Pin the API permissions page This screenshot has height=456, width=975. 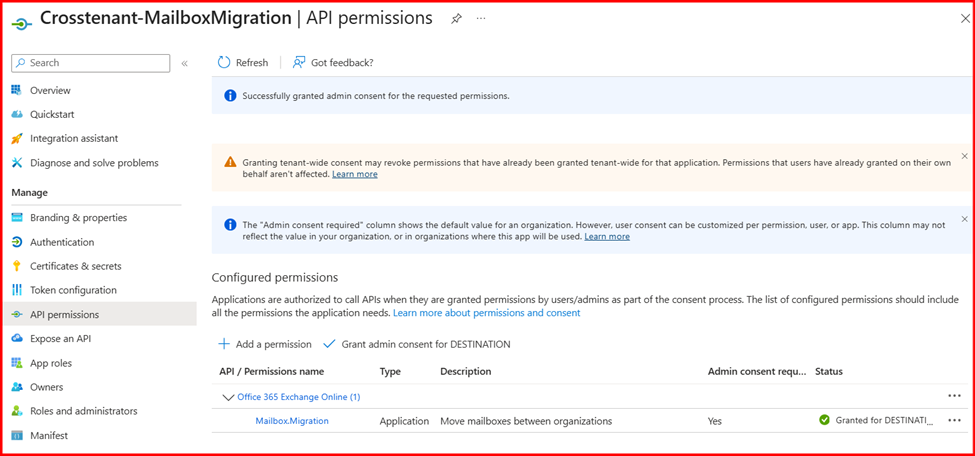click(456, 19)
